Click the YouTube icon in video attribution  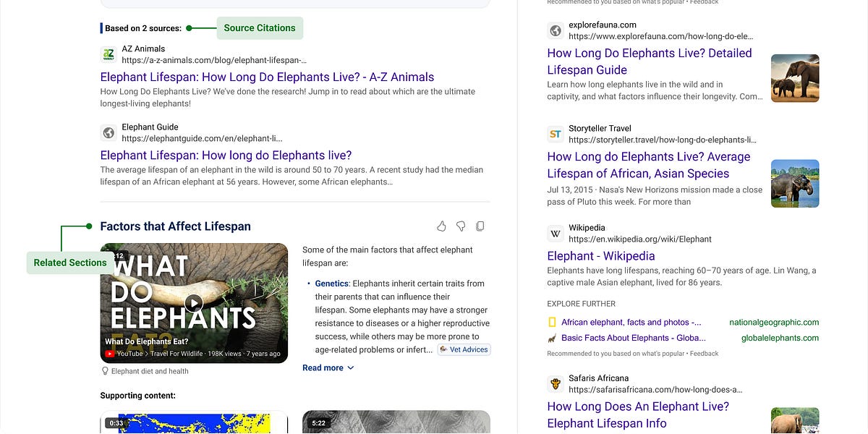click(110, 353)
